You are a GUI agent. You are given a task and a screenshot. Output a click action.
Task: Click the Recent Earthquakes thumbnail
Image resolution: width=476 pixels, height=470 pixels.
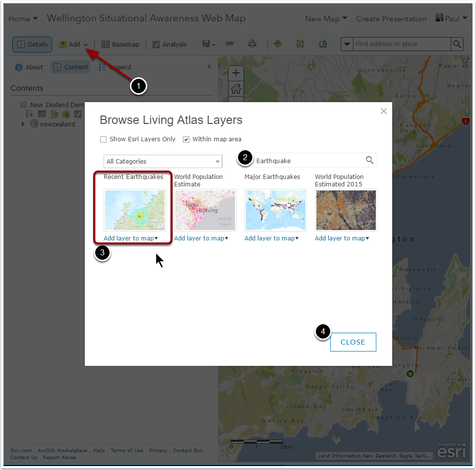point(135,210)
